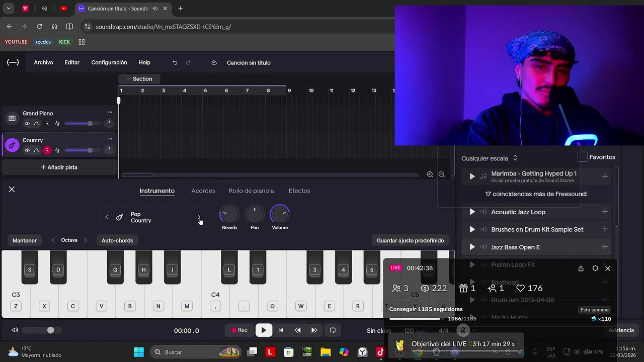
Task: Click timeline bar marker 5
Action: click(x=205, y=90)
